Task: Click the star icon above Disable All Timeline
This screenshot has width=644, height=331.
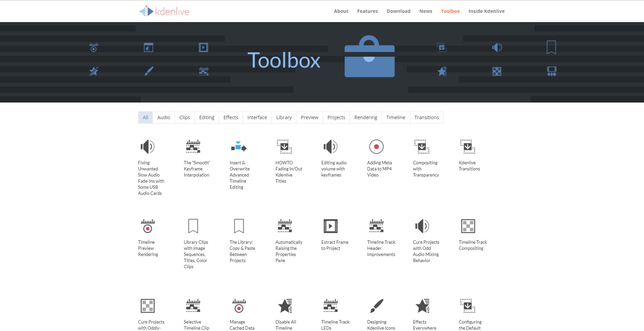Action: coord(285,306)
